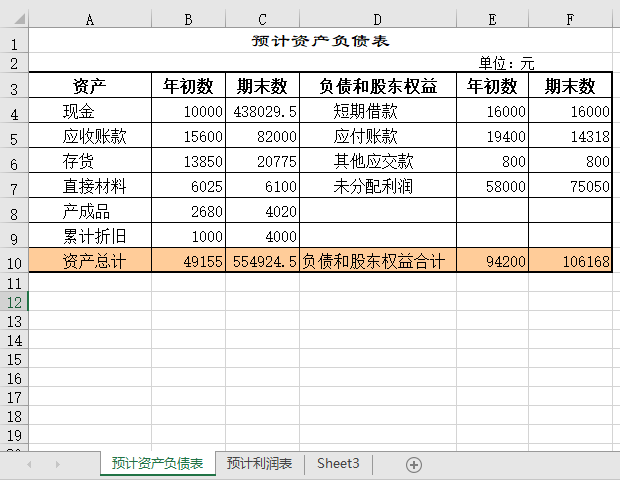Select the title cell 预计资产负债表
The image size is (620, 480).
(320, 42)
